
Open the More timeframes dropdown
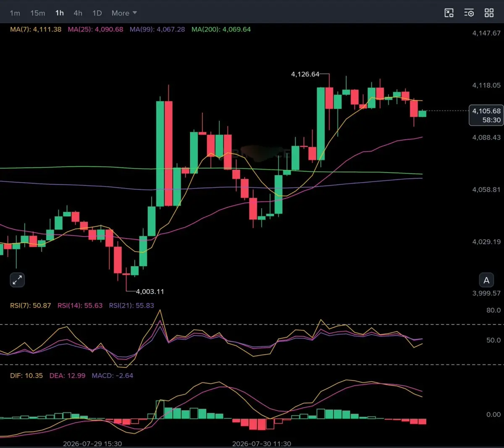[124, 13]
